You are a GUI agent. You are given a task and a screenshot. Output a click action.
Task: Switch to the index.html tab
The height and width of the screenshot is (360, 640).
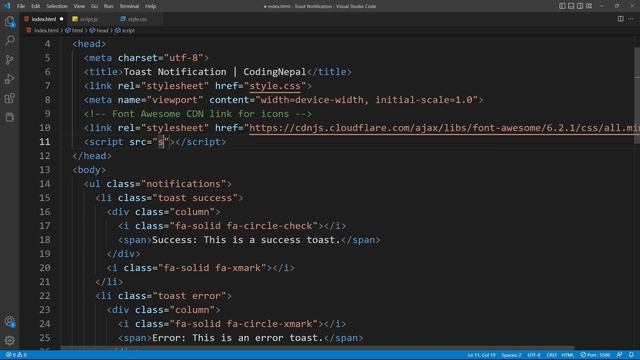43,19
